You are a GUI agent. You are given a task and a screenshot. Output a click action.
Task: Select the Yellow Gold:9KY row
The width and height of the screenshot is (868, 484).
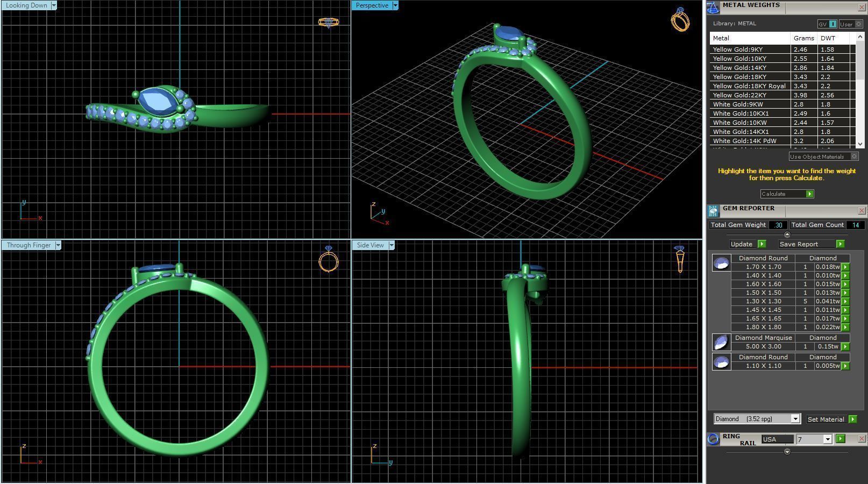pos(782,49)
